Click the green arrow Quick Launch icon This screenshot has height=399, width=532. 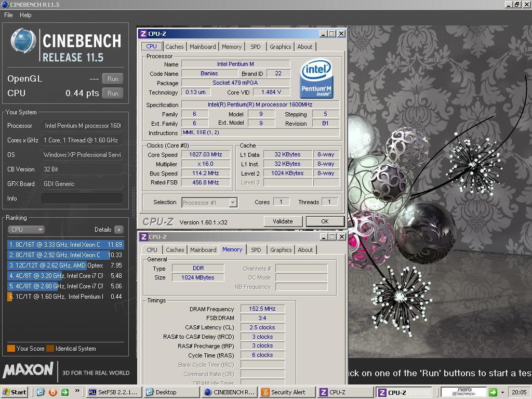(64, 392)
